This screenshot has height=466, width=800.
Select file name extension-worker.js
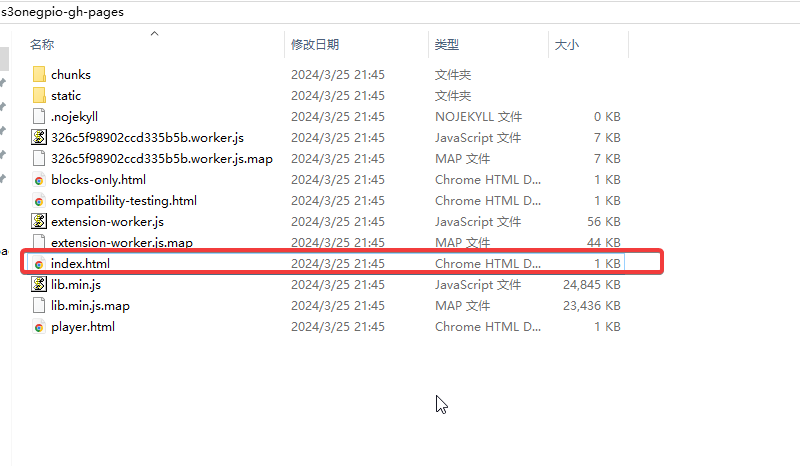pyautogui.click(x=108, y=222)
